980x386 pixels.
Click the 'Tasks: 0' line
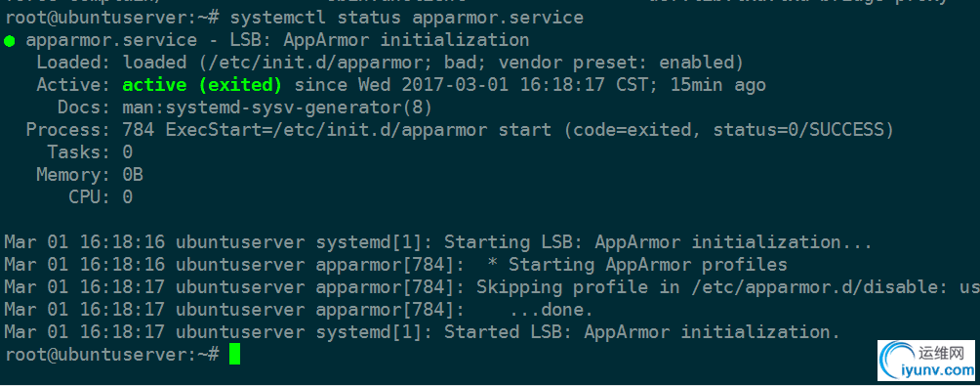(90, 152)
